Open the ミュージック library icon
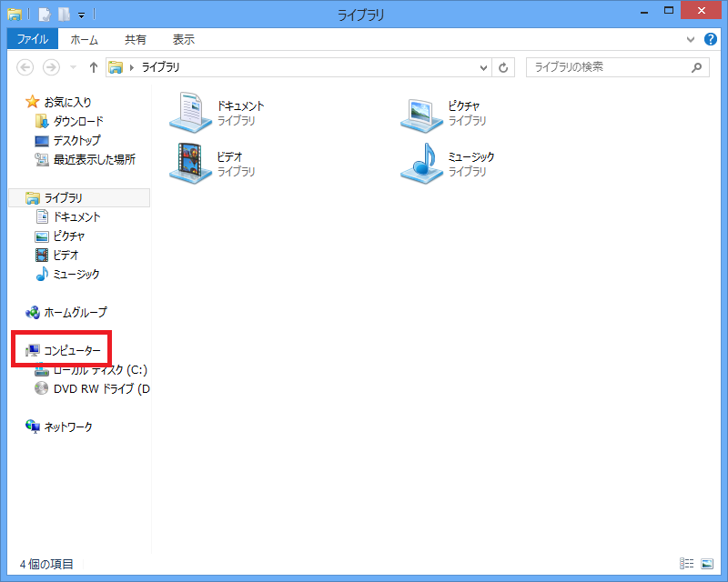 click(421, 164)
